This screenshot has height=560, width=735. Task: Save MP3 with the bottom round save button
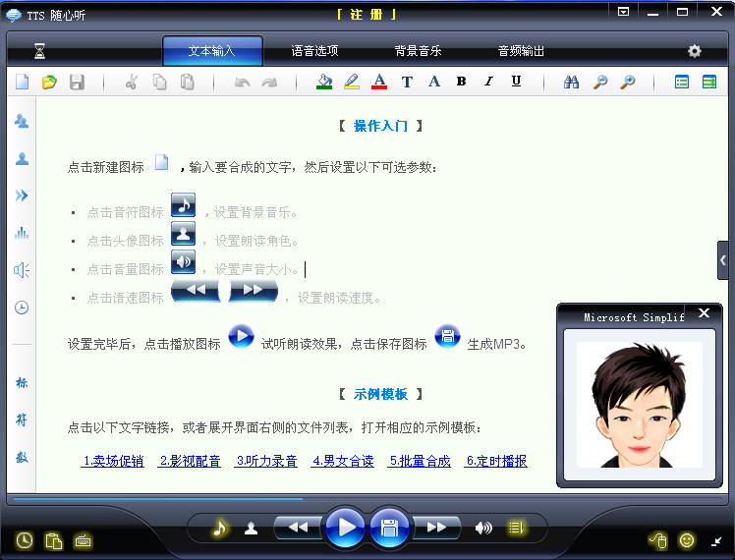389,528
